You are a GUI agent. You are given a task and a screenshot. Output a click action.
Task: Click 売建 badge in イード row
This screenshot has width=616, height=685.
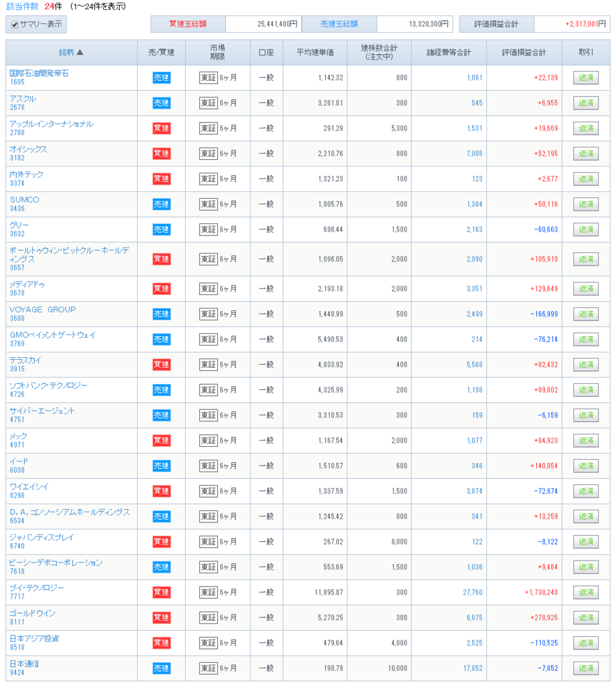161,466
